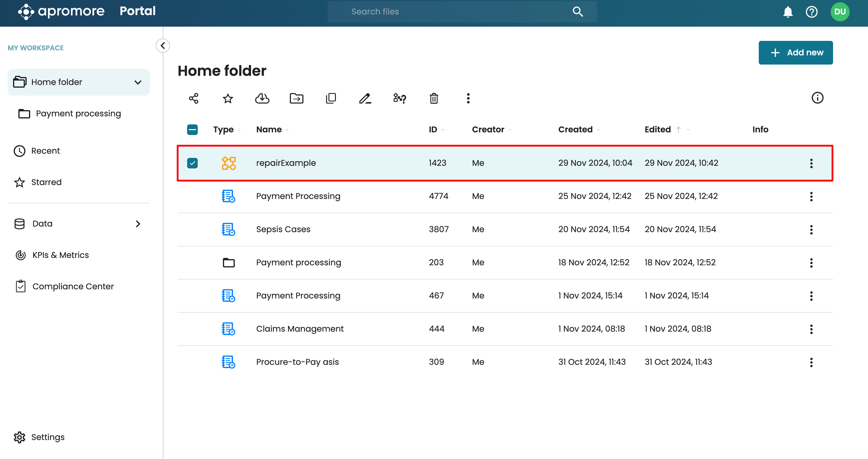Click the Copy icon in toolbar
This screenshot has width=868, height=459.
[x=331, y=98]
